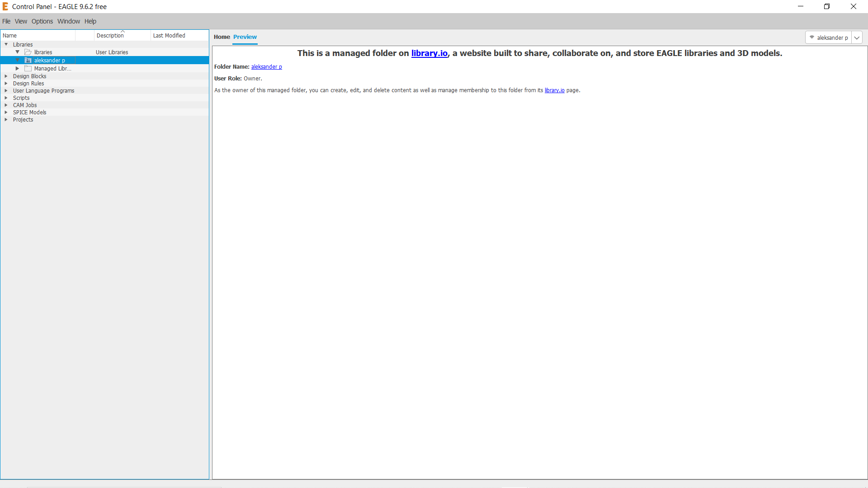This screenshot has height=488, width=868.
Task: Restore down the EAGLE window
Action: [x=827, y=6]
